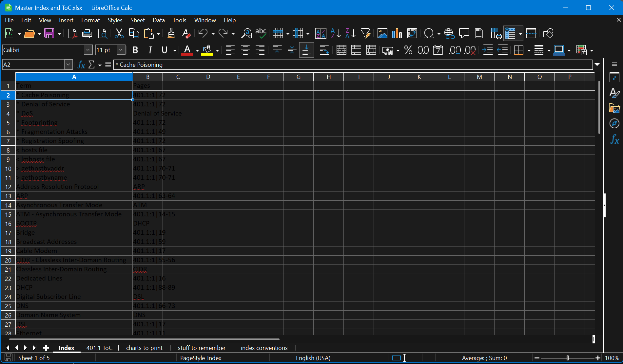Open the Format menu
The image size is (623, 364).
(90, 20)
